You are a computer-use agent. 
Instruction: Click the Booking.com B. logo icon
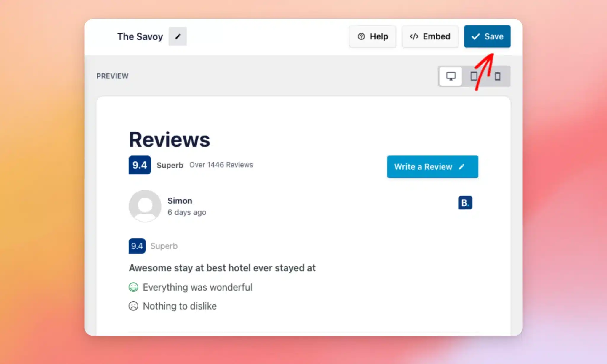465,203
